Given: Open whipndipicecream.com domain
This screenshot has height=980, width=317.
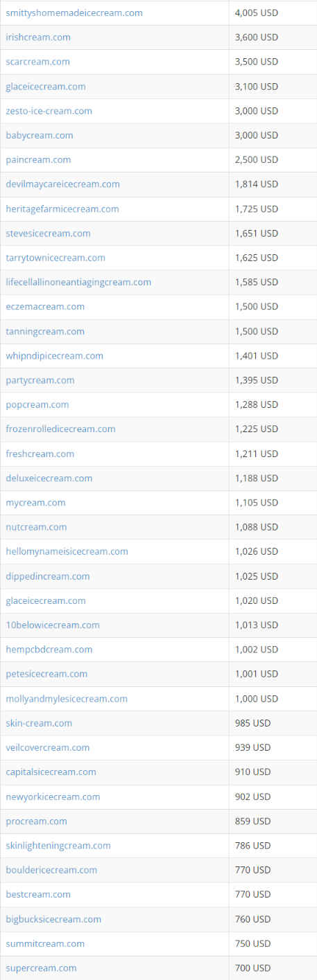Looking at the screenshot, I should tap(55, 355).
